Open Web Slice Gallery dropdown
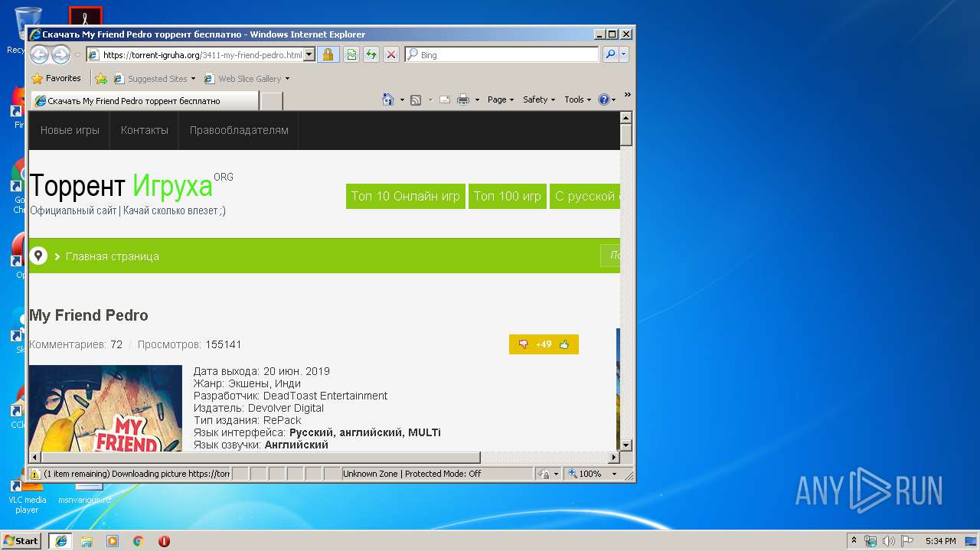Image resolution: width=980 pixels, height=551 pixels. pos(287,79)
